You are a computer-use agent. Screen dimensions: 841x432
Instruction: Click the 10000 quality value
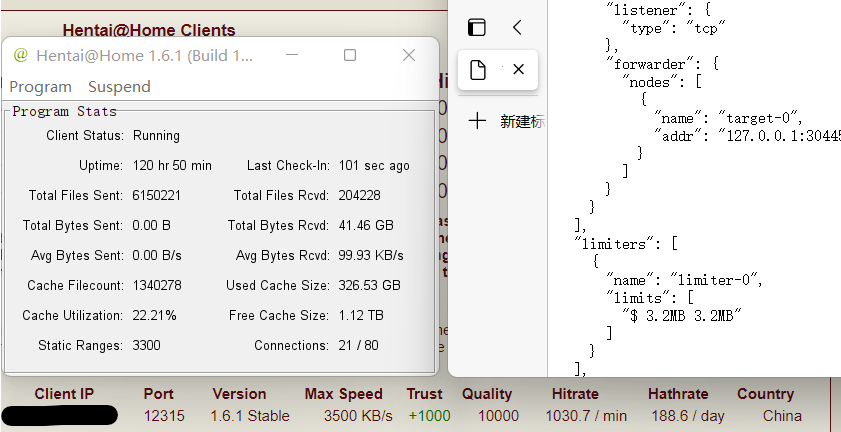tap(498, 416)
